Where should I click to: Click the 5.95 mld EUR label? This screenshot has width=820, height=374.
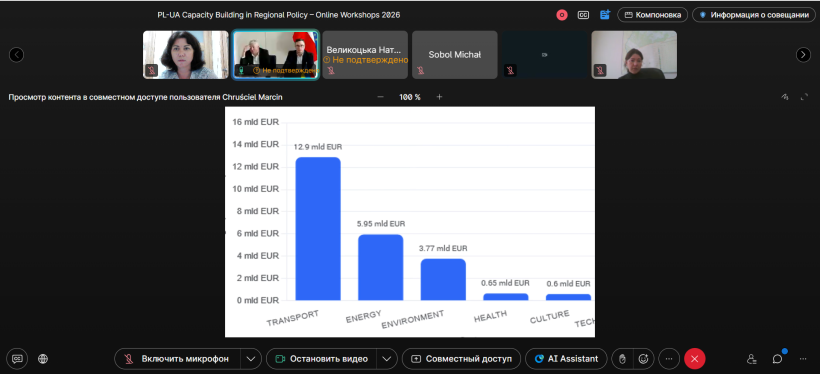[381, 224]
